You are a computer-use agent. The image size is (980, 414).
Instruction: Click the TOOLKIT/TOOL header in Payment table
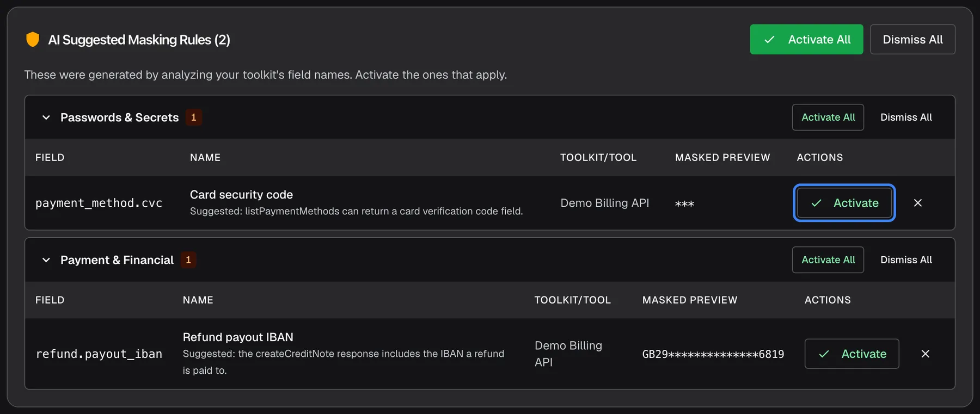(573, 300)
